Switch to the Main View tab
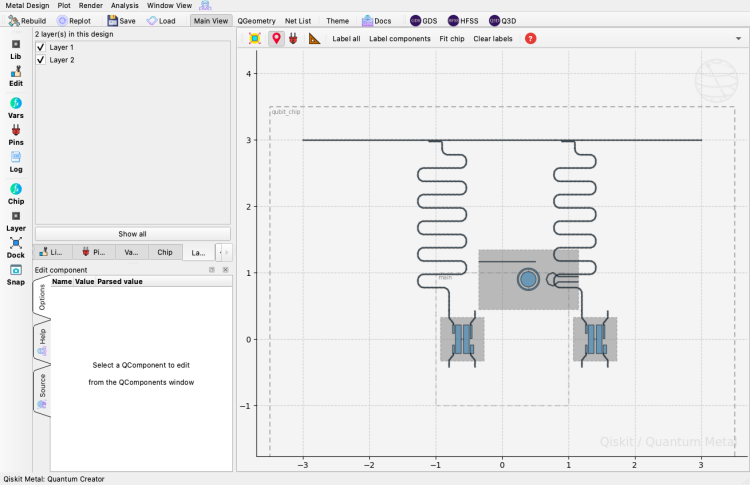The height and width of the screenshot is (485, 750). [211, 21]
